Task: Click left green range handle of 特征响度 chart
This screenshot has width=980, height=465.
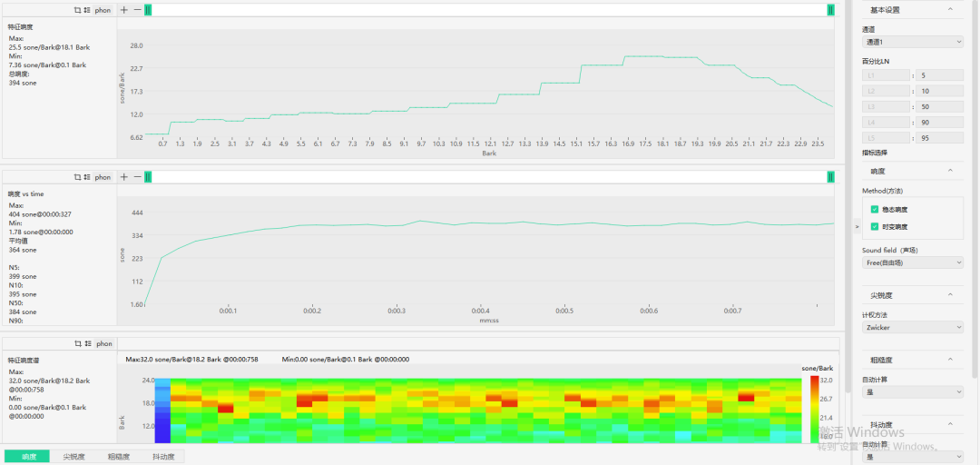Action: coord(148,10)
